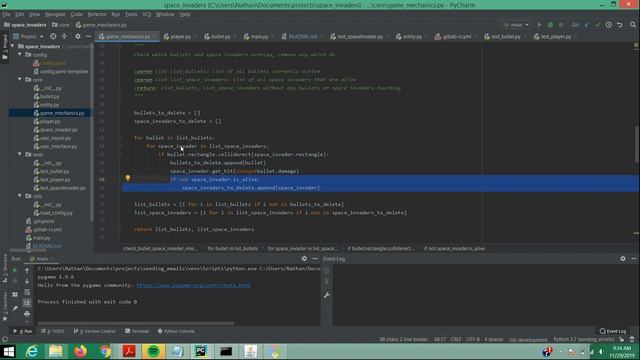Open Firefox from the Windows taskbar
The image size is (640, 360).
tap(80, 351)
